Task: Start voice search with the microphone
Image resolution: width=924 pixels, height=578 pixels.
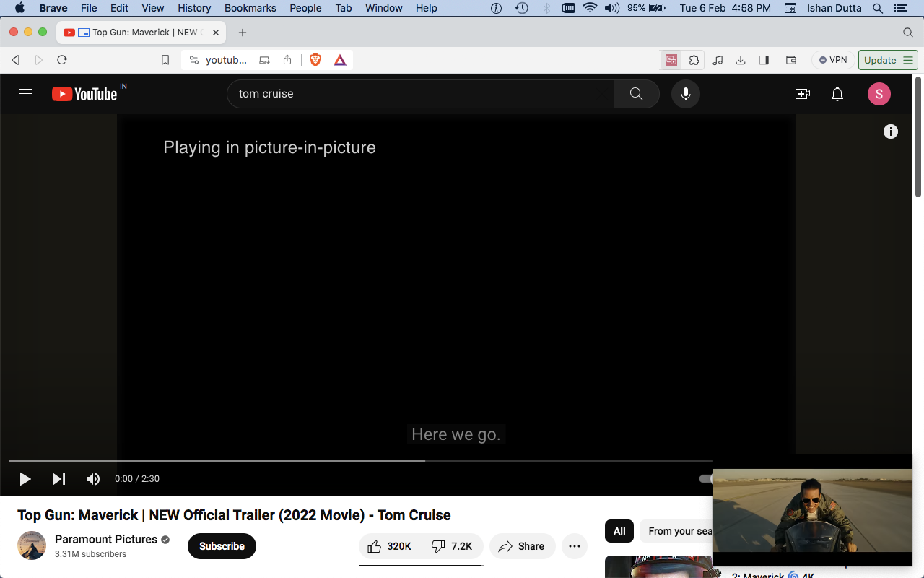Action: point(685,94)
